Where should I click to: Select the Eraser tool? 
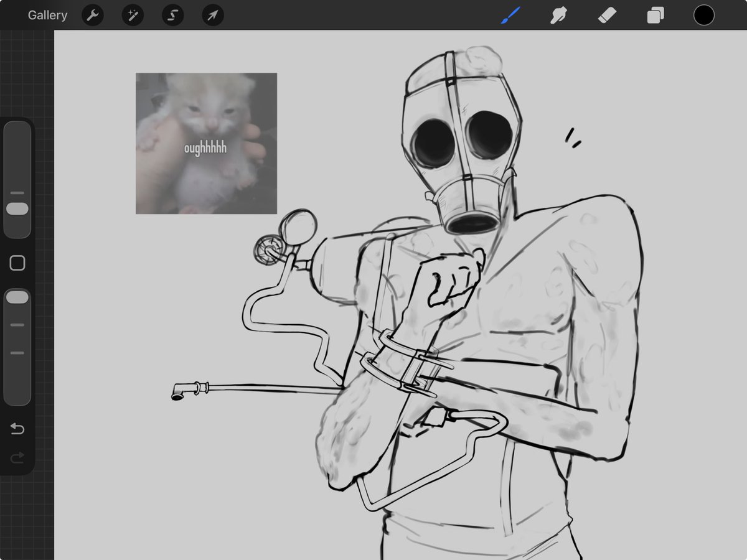(x=607, y=15)
